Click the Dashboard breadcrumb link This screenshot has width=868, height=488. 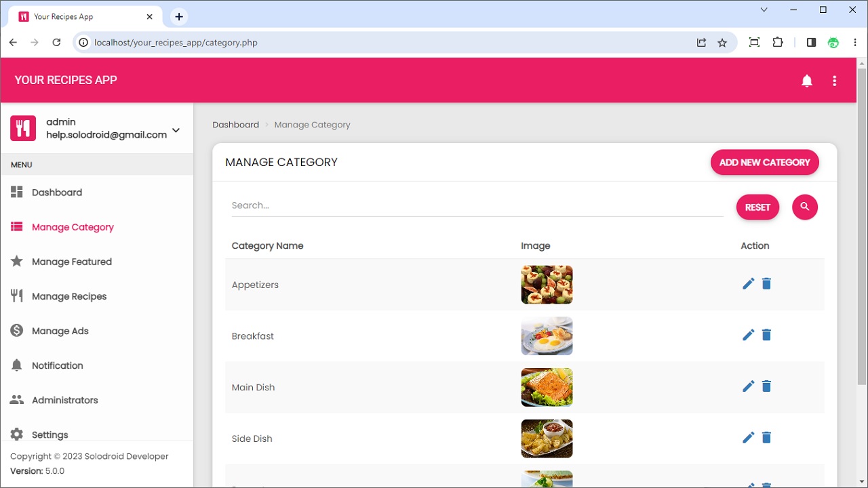point(236,125)
